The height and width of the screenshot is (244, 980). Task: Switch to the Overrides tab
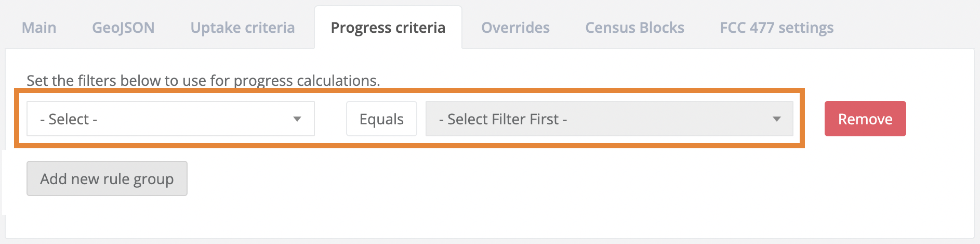[515, 28]
